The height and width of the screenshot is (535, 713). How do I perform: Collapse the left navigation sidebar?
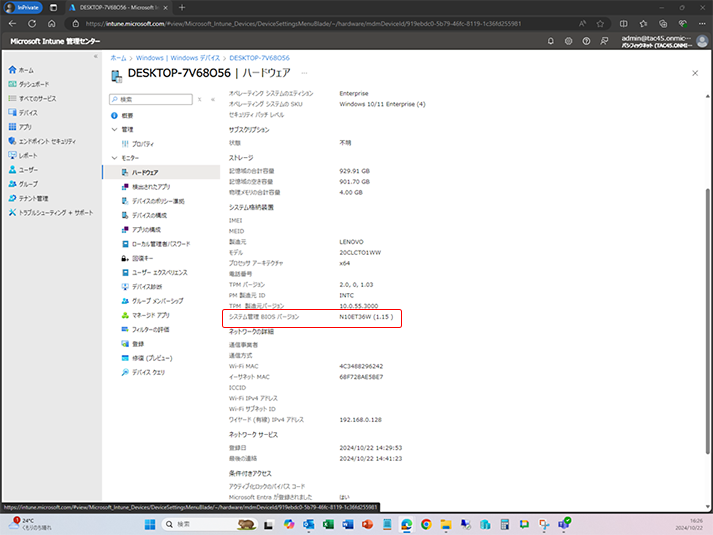tap(95, 56)
